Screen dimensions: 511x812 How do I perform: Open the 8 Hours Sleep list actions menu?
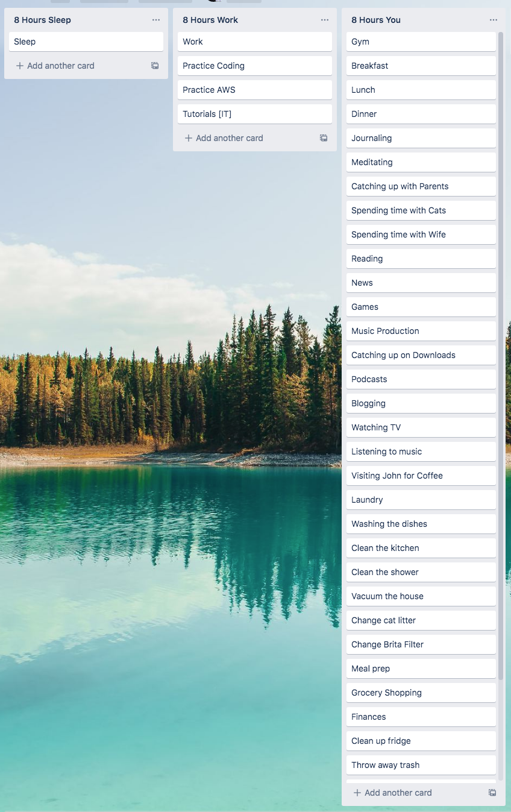point(156,20)
